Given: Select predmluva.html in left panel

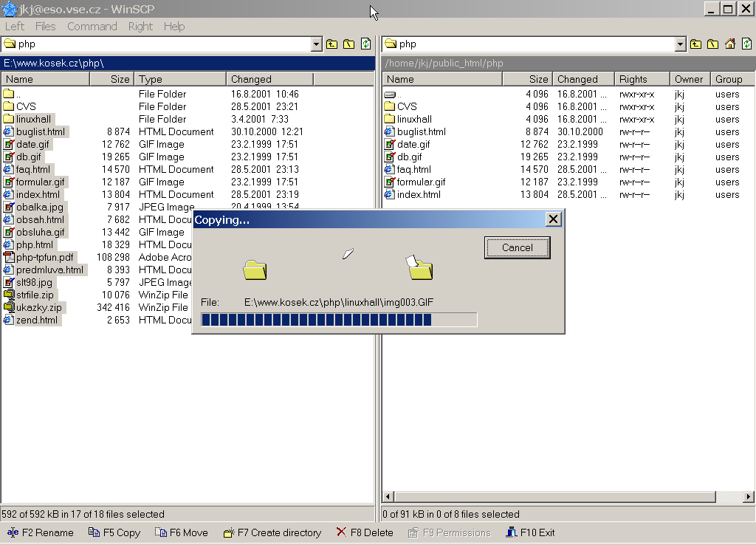Looking at the screenshot, I should (x=49, y=270).
